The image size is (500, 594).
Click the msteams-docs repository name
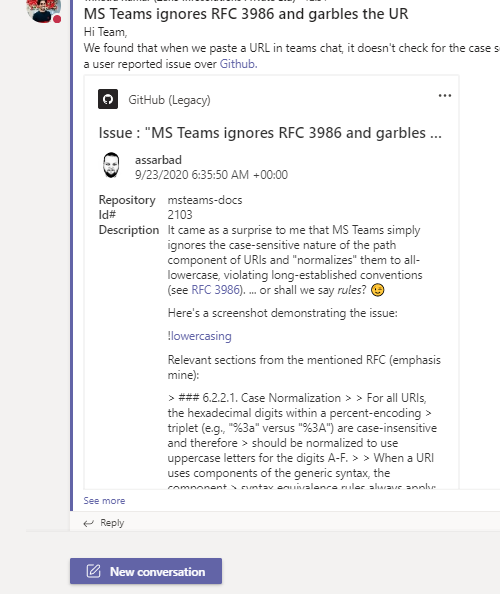205,200
